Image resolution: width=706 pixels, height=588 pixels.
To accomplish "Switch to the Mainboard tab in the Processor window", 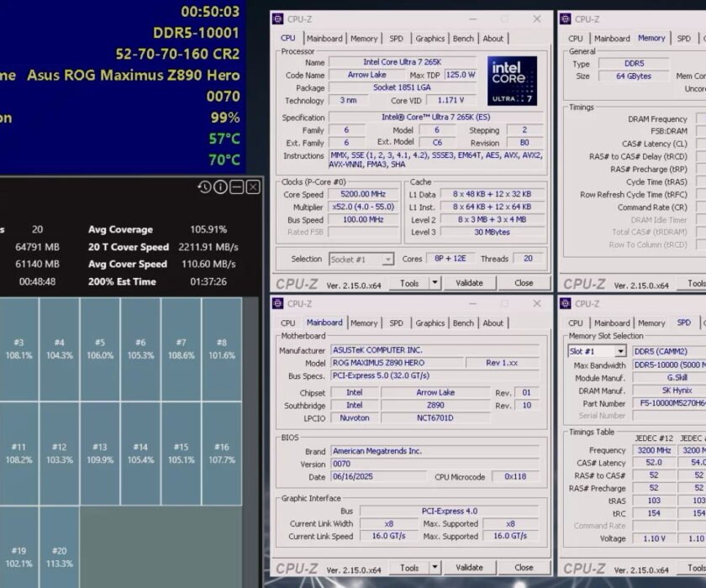I will pyautogui.click(x=324, y=39).
